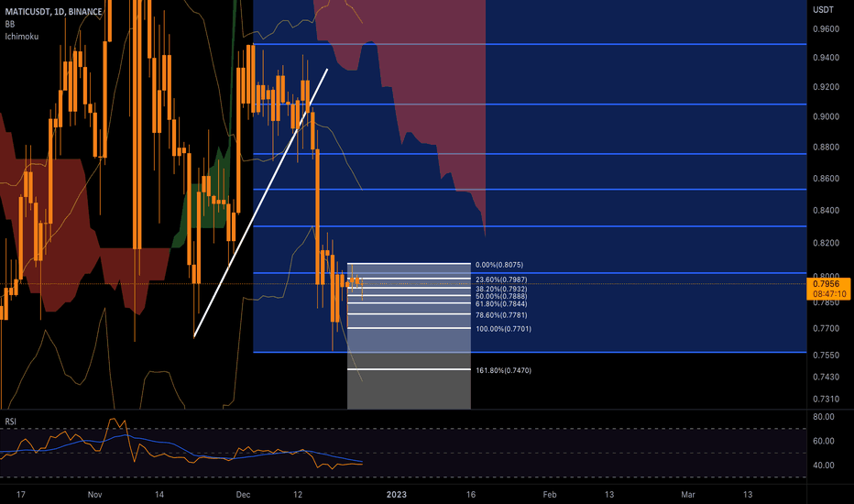
Task: Click the RSI pane label
Action: tap(10, 422)
